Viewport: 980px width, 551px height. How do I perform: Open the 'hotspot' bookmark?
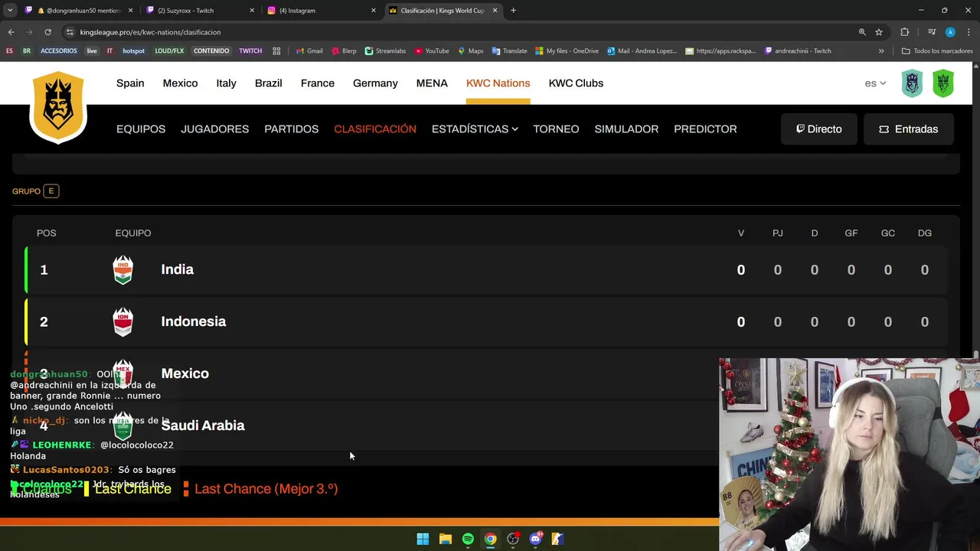(x=133, y=51)
